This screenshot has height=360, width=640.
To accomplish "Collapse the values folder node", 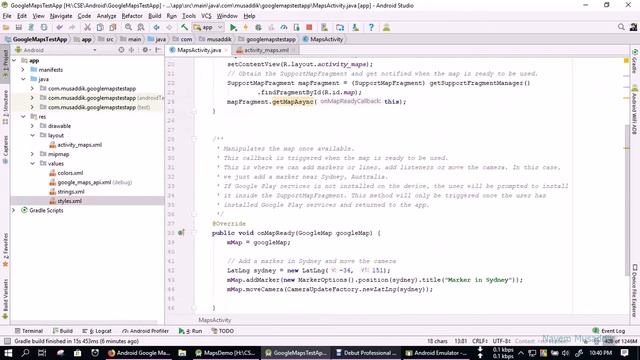I will coord(32,164).
